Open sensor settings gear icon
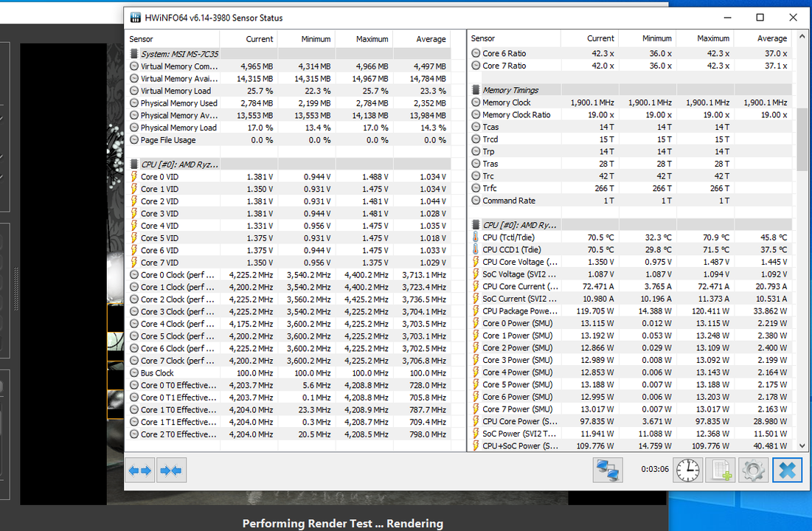 (754, 471)
